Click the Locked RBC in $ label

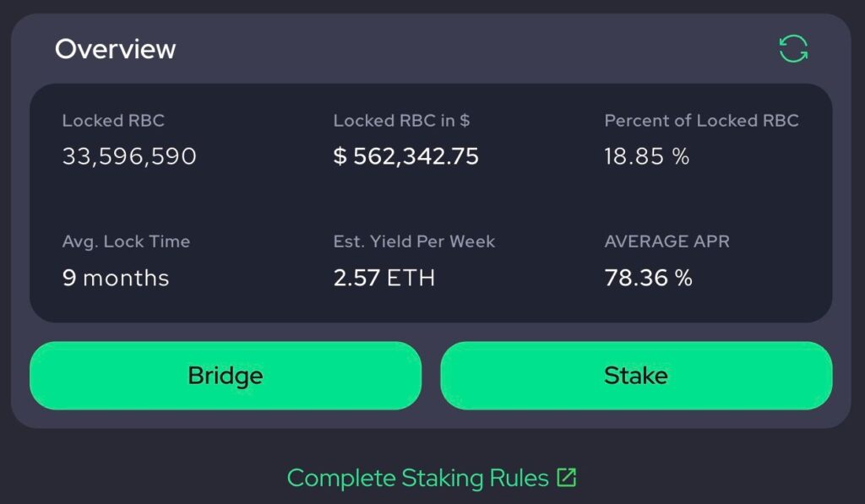pos(402,121)
